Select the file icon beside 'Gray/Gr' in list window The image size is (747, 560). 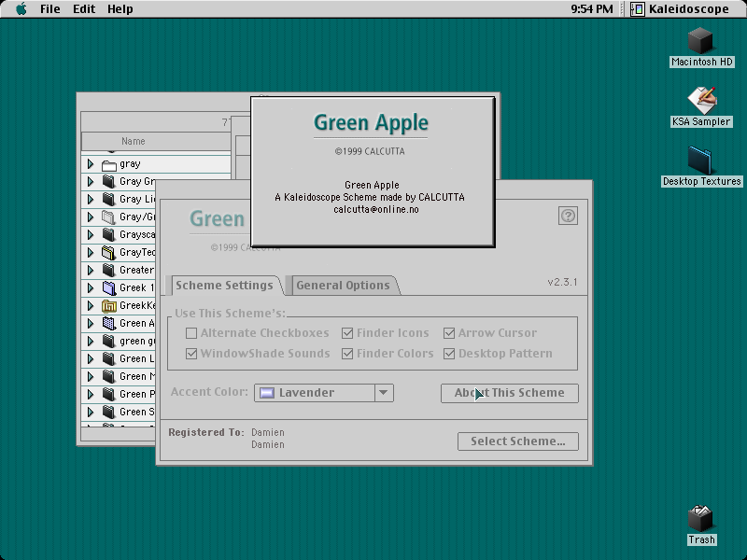pyautogui.click(x=109, y=217)
